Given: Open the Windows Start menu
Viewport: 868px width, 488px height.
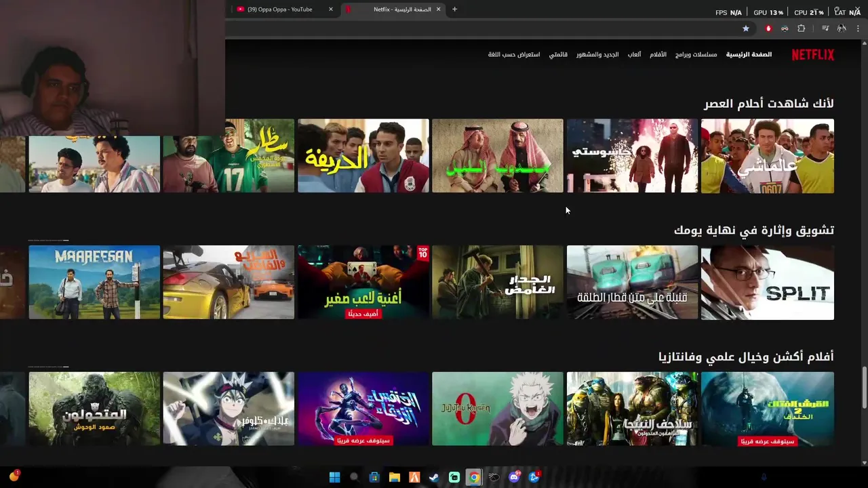Looking at the screenshot, I should [334, 477].
